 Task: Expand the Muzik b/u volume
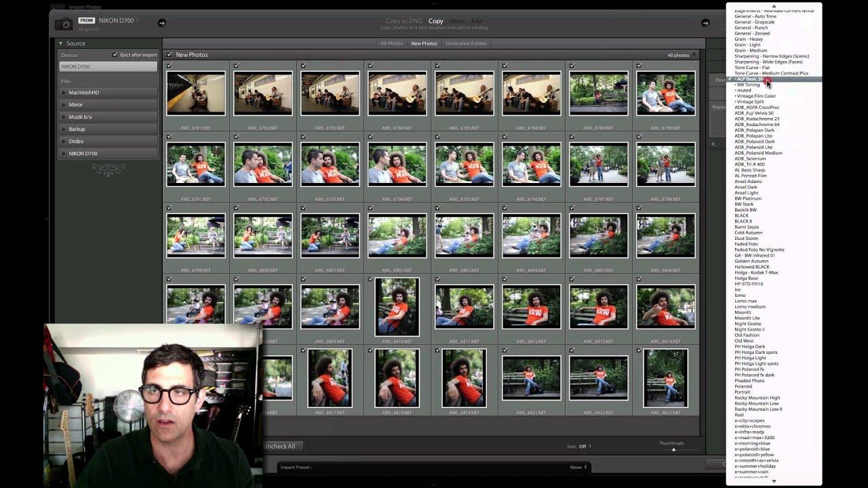tap(64, 117)
